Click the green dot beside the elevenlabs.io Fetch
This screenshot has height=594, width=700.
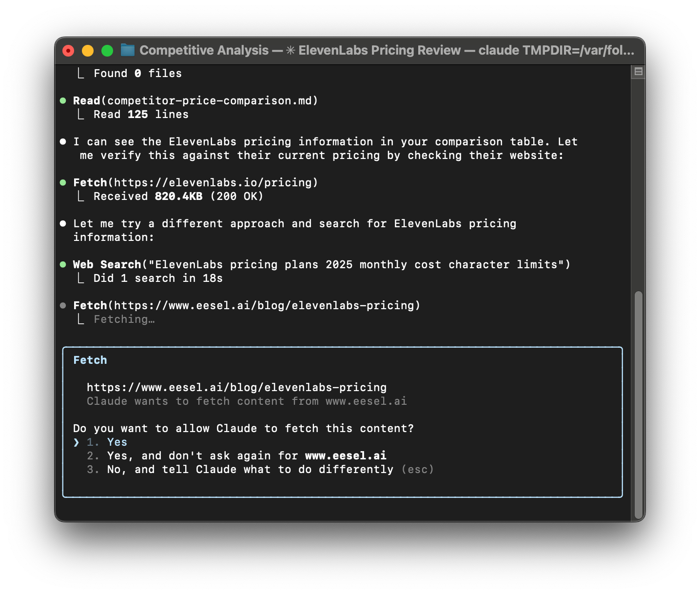tap(63, 182)
